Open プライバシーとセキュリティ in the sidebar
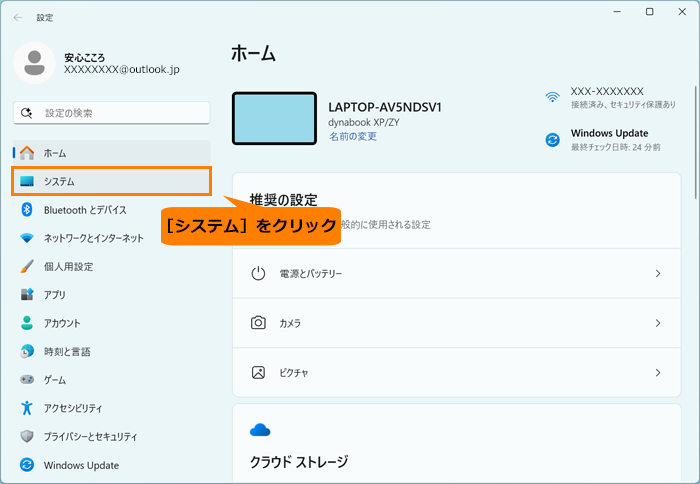The width and height of the screenshot is (700, 484). click(x=91, y=437)
